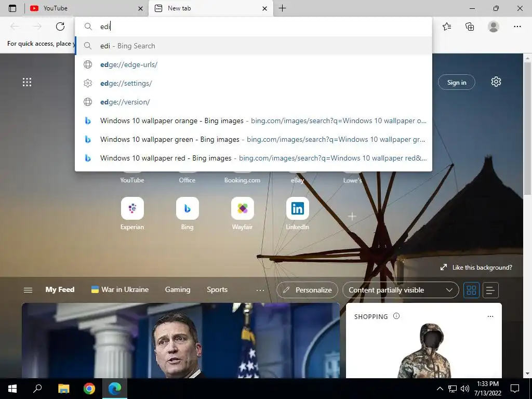This screenshot has height=399, width=532.
Task: Open the apps grid launcher icon
Action: tap(27, 82)
